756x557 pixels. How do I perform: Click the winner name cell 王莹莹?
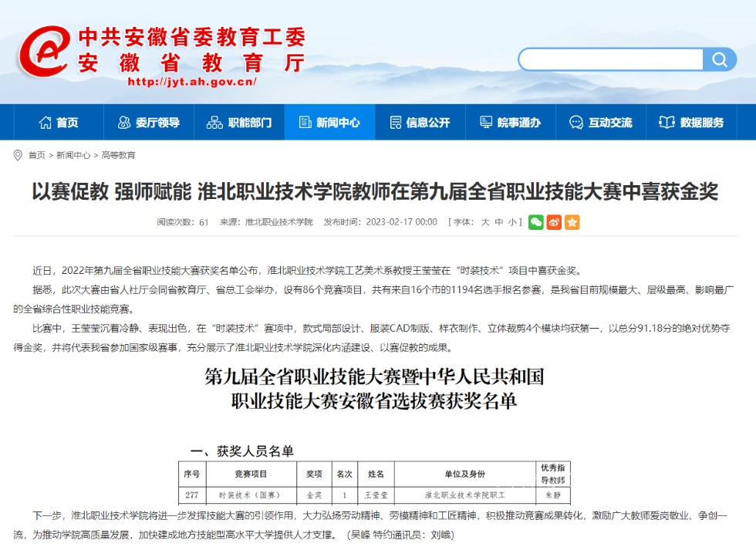pyautogui.click(x=376, y=495)
